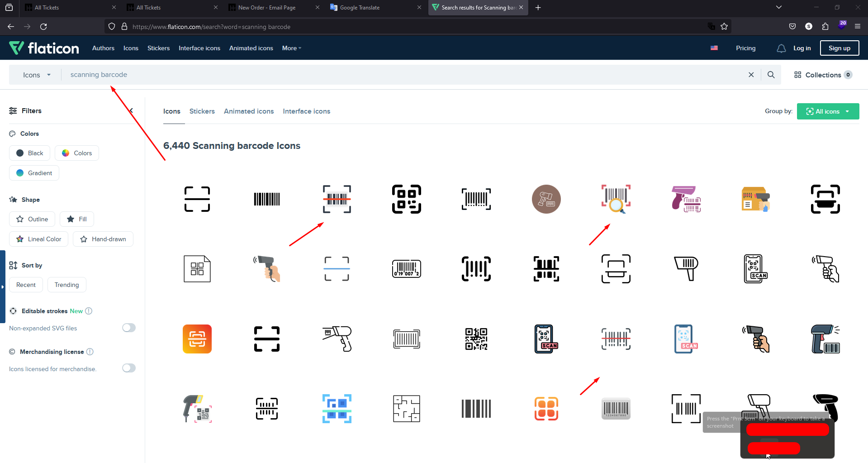Screen dimensions: 868x463
Task: Open the notifications bell
Action: [781, 48]
